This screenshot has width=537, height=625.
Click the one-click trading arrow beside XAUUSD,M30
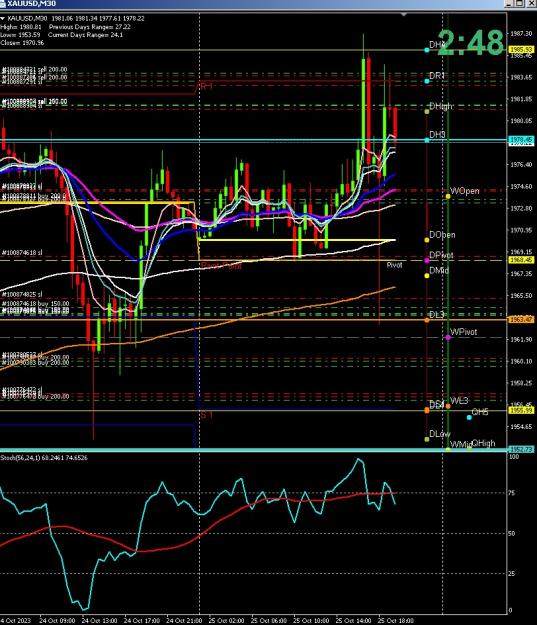(x=2, y=18)
